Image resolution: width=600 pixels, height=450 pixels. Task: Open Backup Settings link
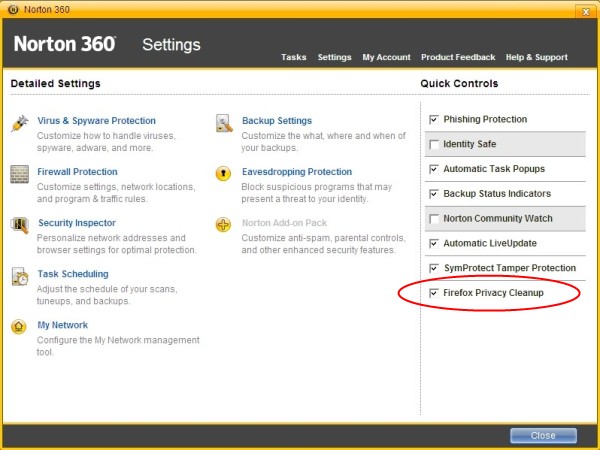pos(277,121)
